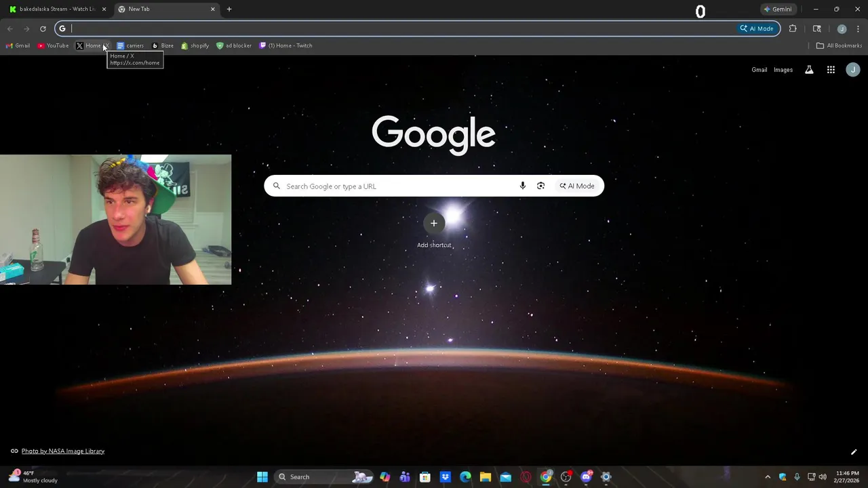Click the microphone tray icon
Screen dimensions: 868x488
click(x=797, y=476)
